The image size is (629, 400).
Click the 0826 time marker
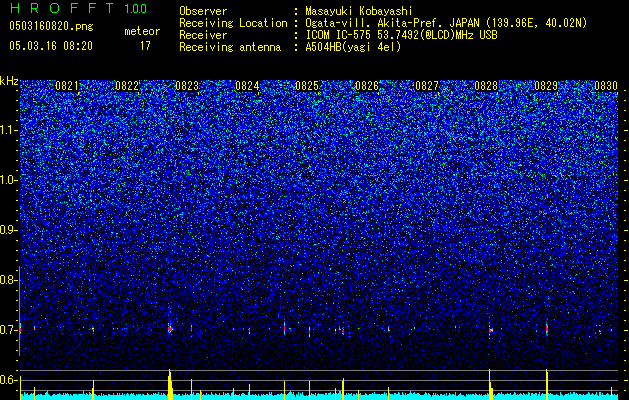(367, 86)
